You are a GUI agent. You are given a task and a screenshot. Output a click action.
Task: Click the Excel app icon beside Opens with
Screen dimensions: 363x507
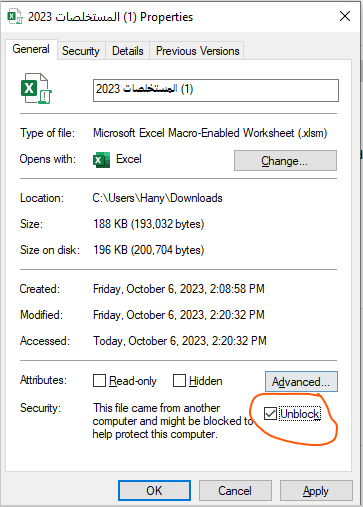tap(101, 160)
